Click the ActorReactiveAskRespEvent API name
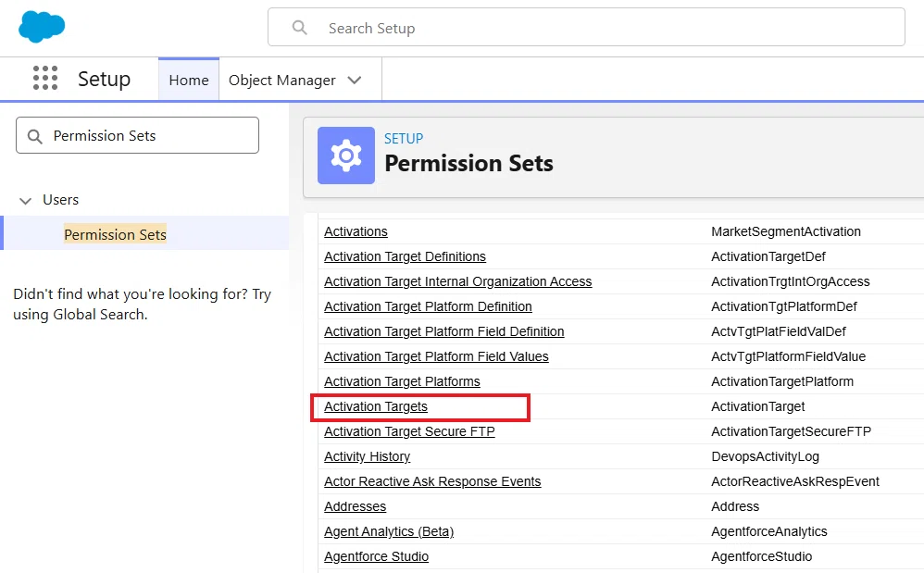This screenshot has width=924, height=573. click(x=795, y=481)
